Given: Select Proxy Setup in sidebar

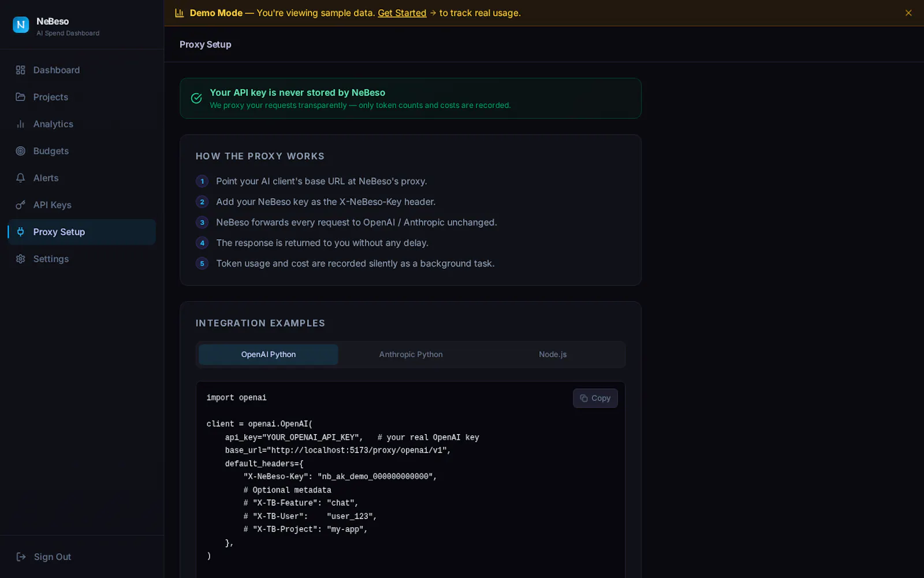Looking at the screenshot, I should (x=81, y=232).
